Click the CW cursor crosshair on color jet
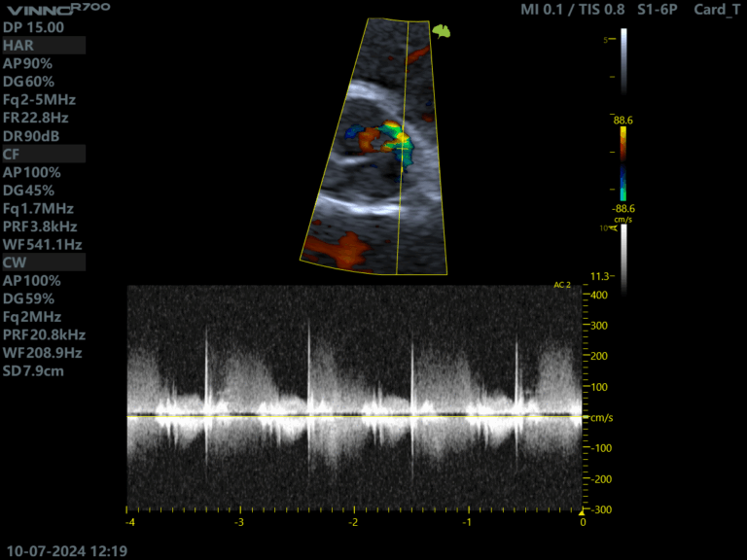 [400, 144]
